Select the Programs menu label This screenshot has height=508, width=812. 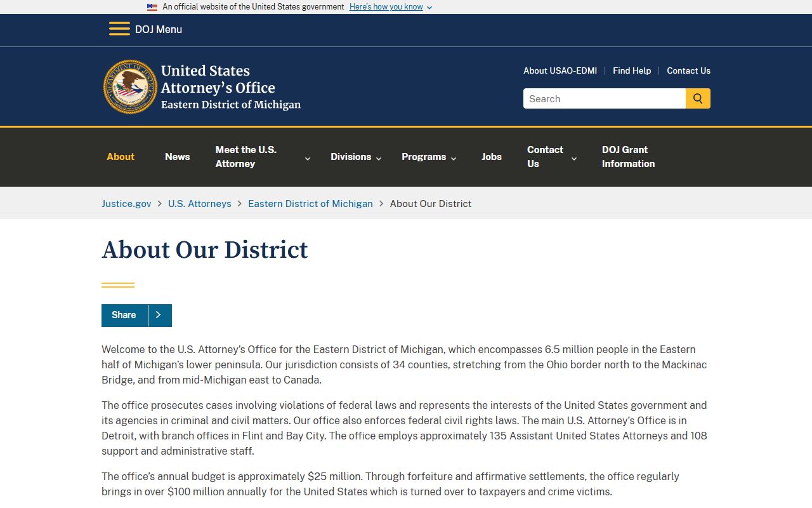424,157
